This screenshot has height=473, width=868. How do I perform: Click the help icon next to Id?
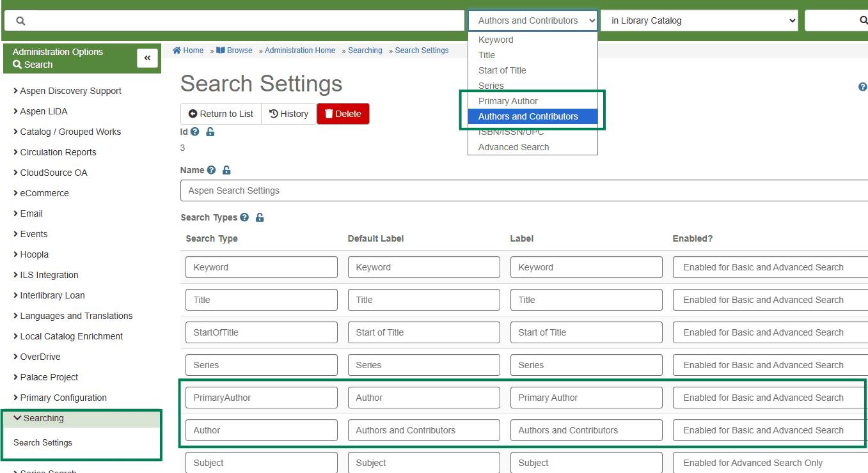[195, 132]
